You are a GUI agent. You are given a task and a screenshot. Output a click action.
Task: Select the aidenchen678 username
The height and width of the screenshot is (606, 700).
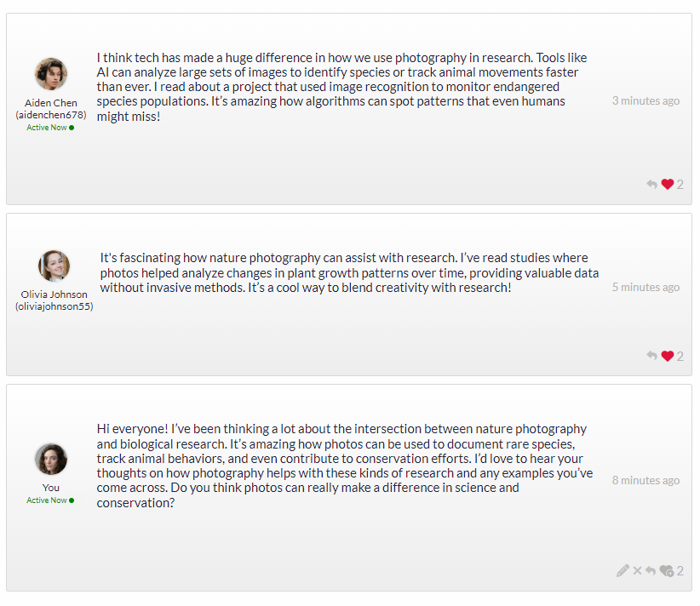(51, 115)
